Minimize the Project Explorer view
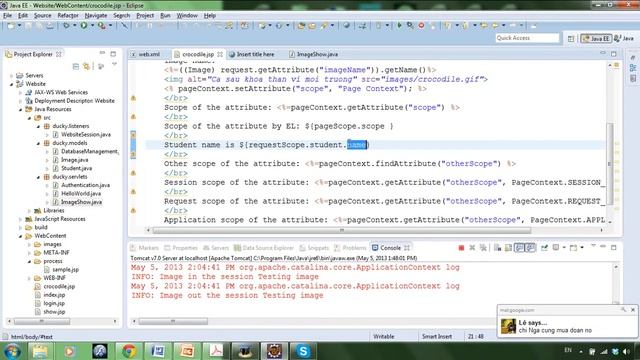The width and height of the screenshot is (640, 360). [x=102, y=53]
